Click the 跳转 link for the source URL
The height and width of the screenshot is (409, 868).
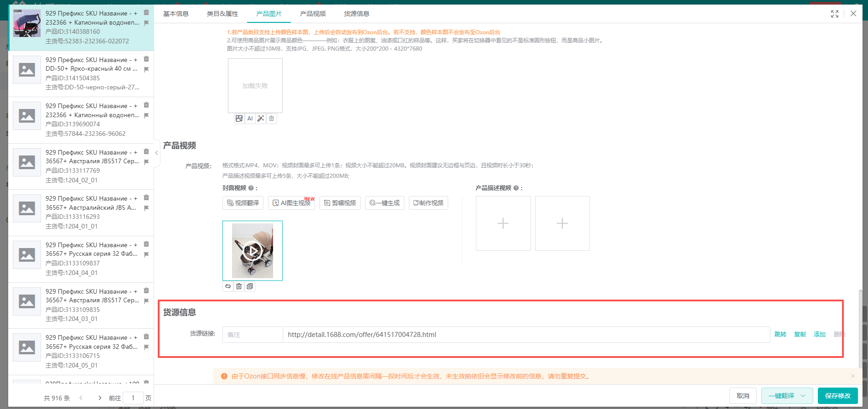pos(780,334)
